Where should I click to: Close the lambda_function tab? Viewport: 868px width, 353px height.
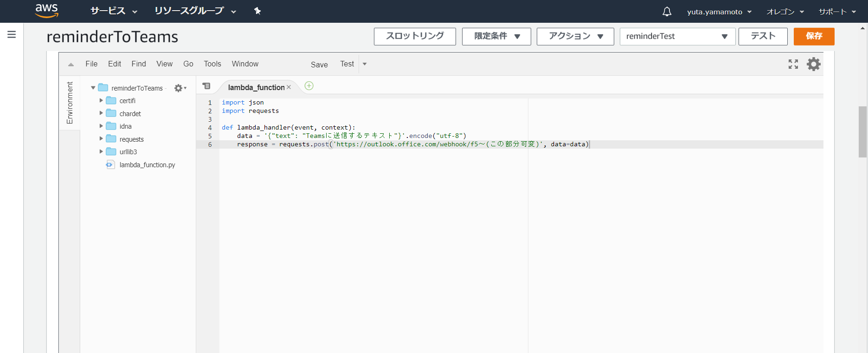(289, 87)
